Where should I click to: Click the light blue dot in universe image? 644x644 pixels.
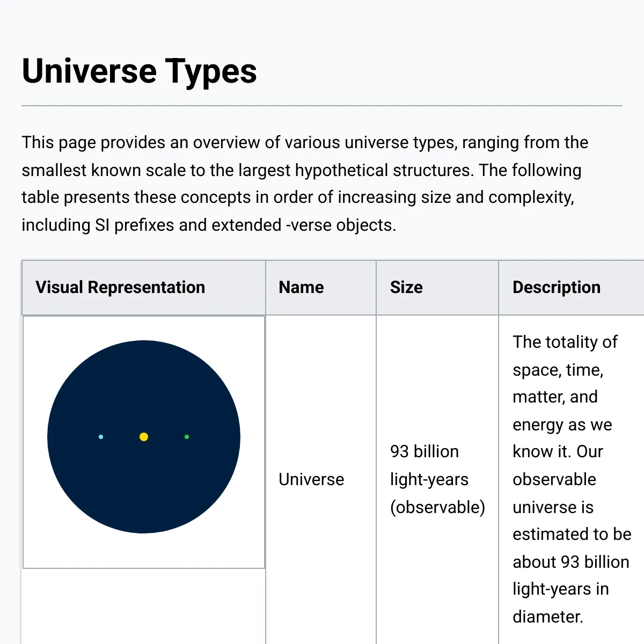pos(101,437)
